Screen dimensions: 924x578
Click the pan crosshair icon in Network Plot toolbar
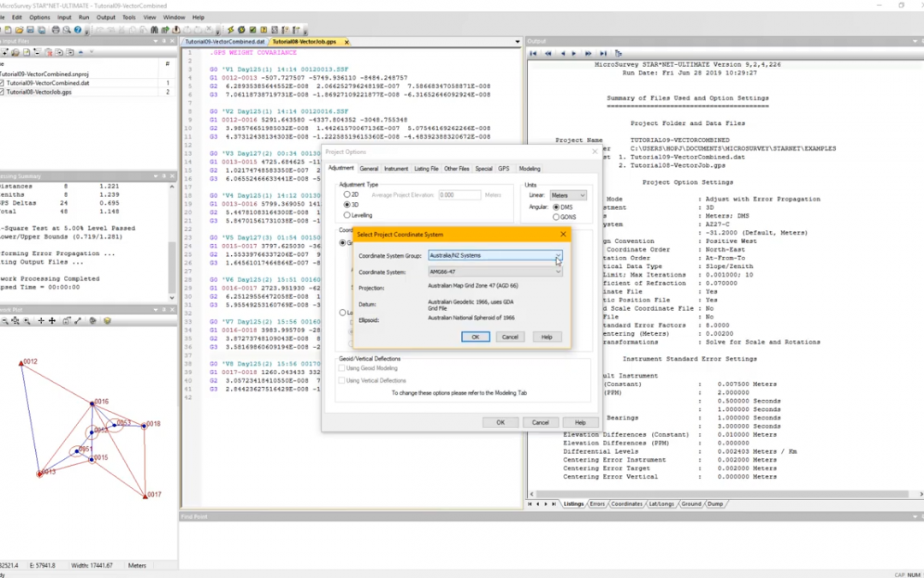(x=52, y=320)
